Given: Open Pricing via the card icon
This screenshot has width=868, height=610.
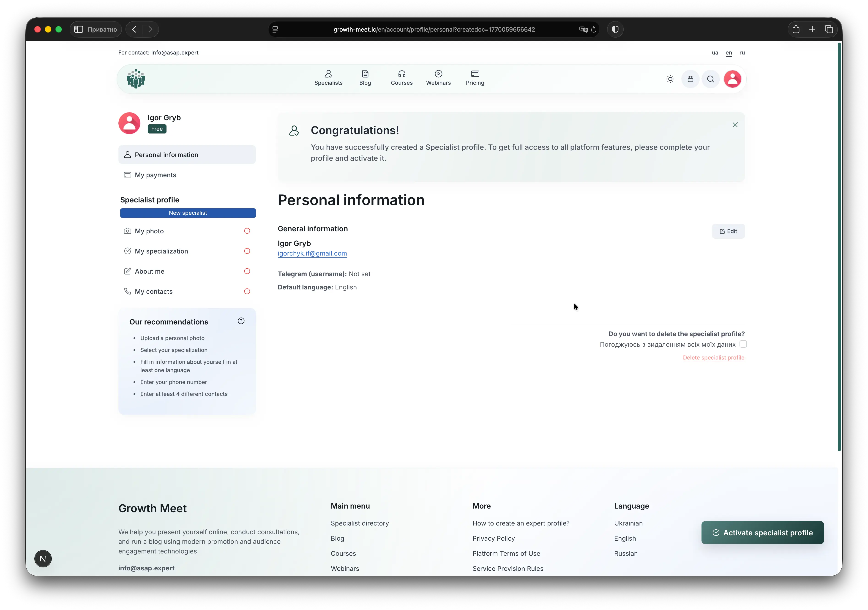Looking at the screenshot, I should [475, 73].
